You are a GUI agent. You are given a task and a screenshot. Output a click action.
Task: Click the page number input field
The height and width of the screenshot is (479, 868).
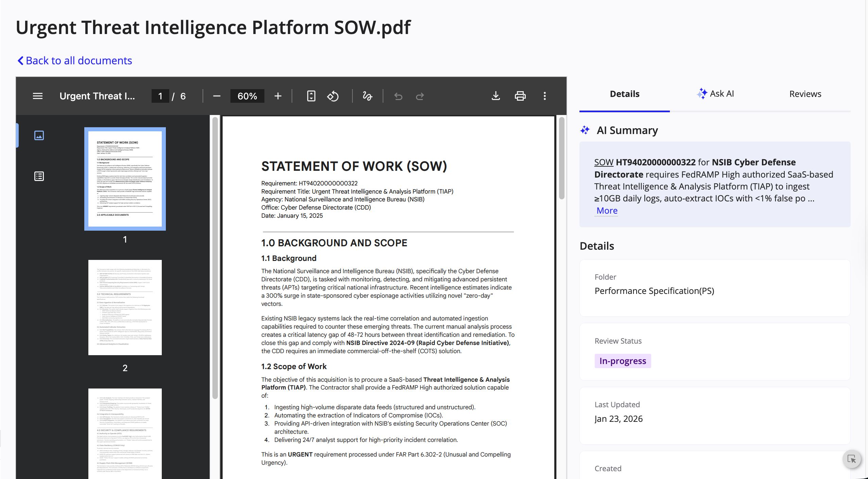pos(160,96)
